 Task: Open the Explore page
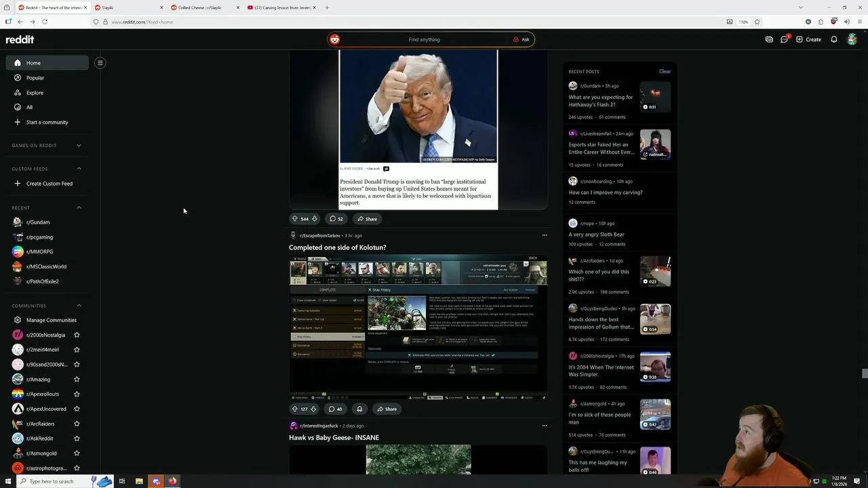coord(47,93)
